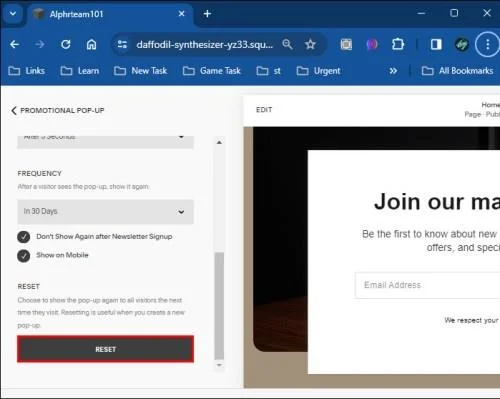
Task: Open the Links bookmark folder
Action: [27, 71]
